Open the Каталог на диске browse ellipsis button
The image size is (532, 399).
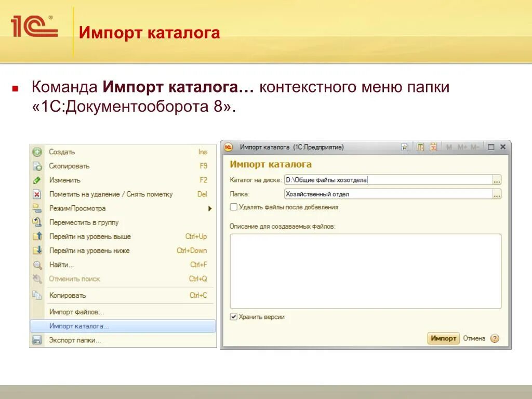coord(497,180)
